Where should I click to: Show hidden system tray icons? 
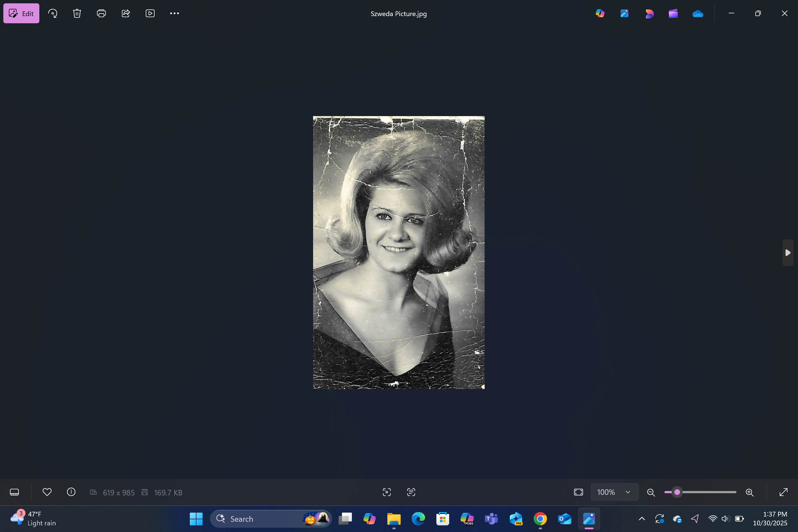click(x=642, y=519)
